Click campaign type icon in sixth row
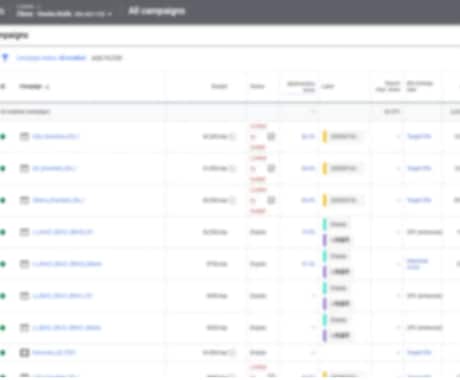 tap(24, 296)
